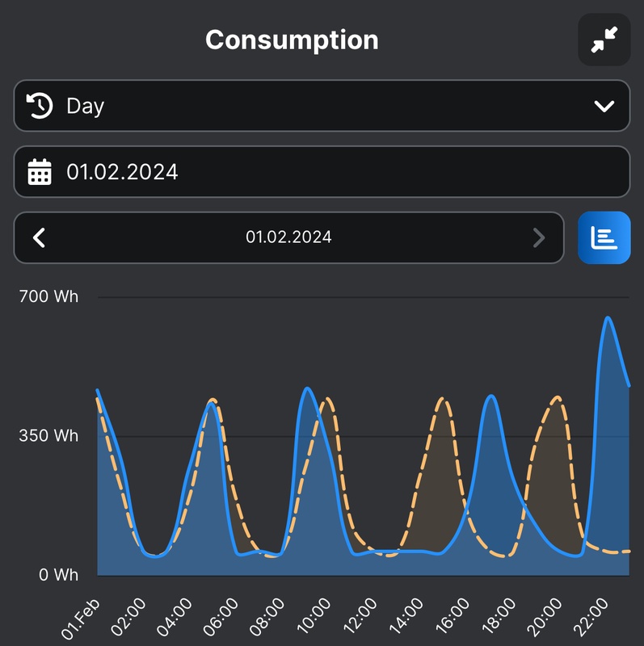This screenshot has width=644, height=646.
Task: Go to previous day with left chevron
Action: (x=39, y=237)
